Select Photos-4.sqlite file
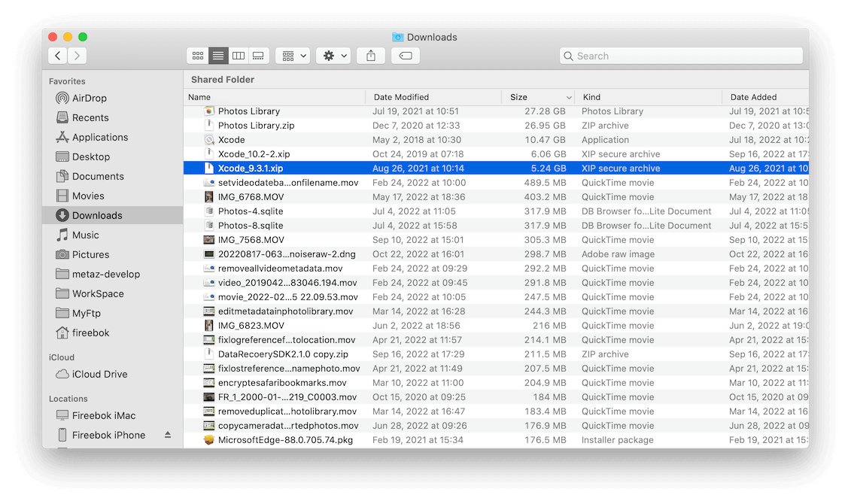851x504 pixels. coord(496,211)
